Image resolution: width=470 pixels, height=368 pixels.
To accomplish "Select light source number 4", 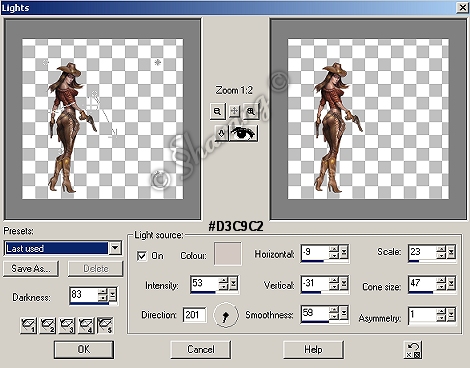I will click(x=86, y=326).
